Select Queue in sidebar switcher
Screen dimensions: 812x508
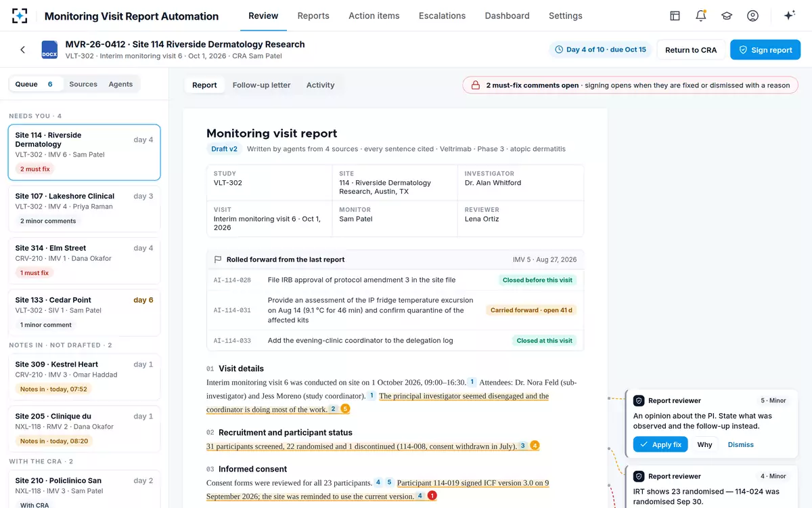click(x=35, y=84)
